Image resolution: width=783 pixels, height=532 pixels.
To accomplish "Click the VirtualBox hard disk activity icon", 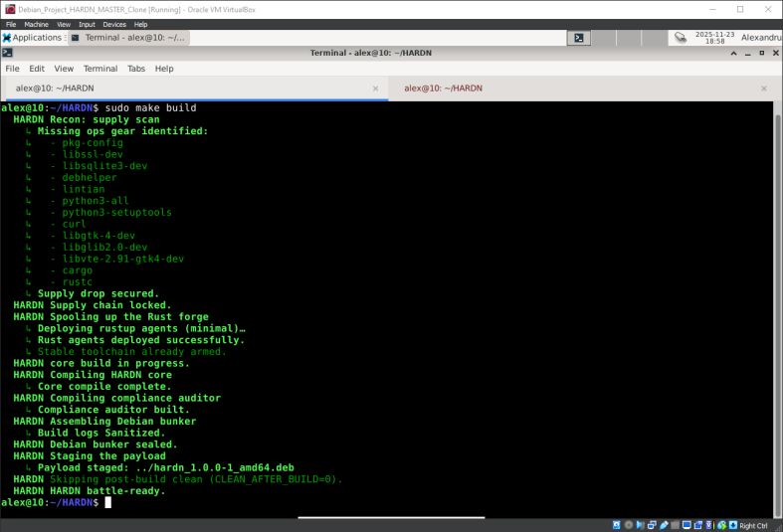I will click(616, 525).
